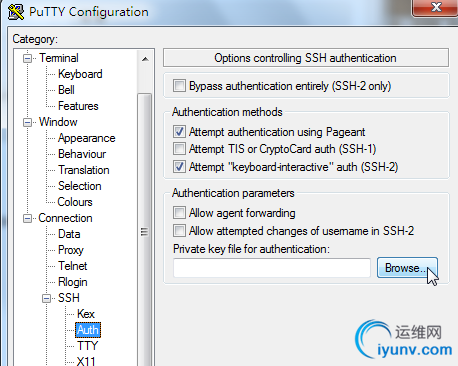458x366 pixels.
Task: Click the PuTTY icon in title bar
Action: tap(16, 11)
